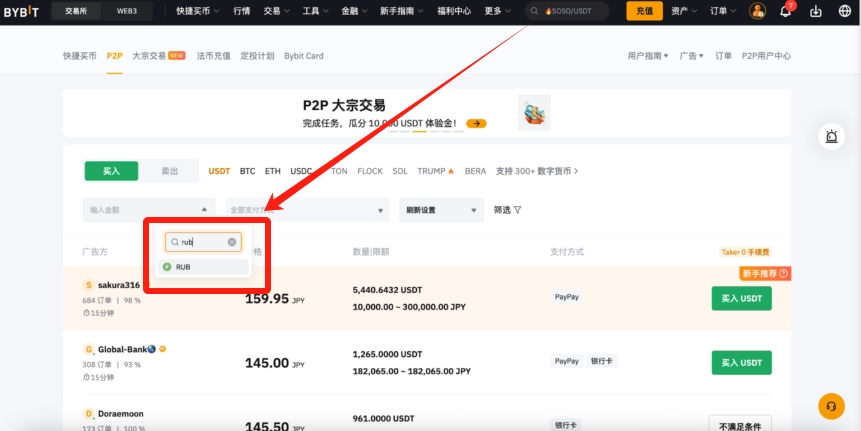Open the language globe icon
The image size is (861, 431).
click(x=845, y=11)
